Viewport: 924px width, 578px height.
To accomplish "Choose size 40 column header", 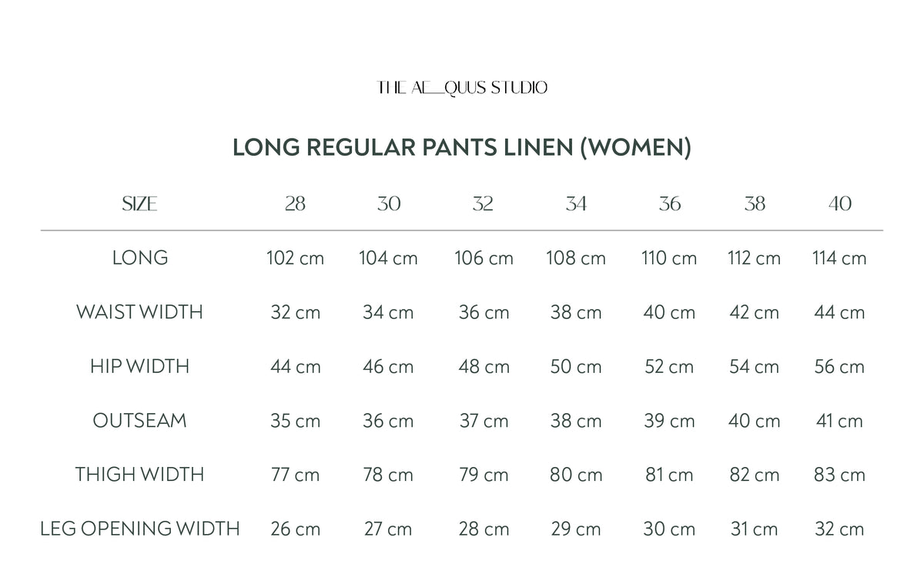I will (x=839, y=204).
